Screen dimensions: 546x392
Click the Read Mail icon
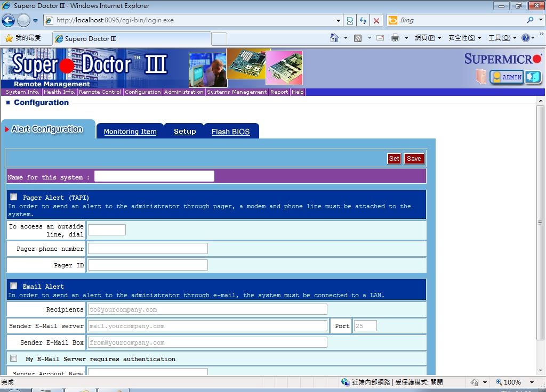(x=380, y=38)
